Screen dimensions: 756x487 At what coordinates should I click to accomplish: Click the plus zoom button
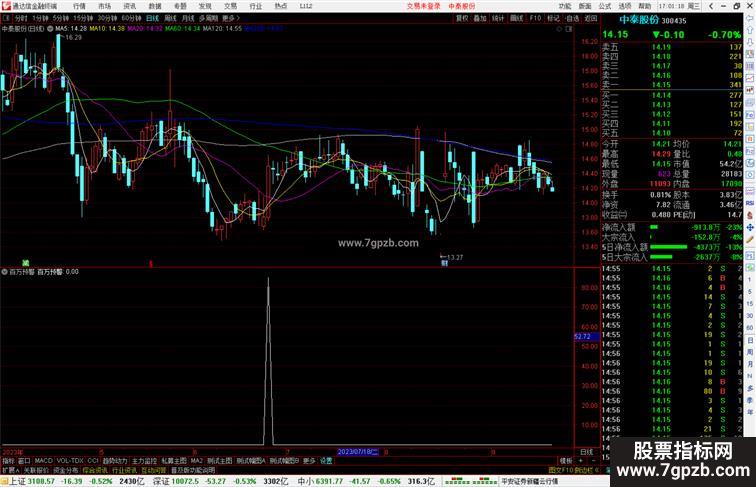(581, 461)
